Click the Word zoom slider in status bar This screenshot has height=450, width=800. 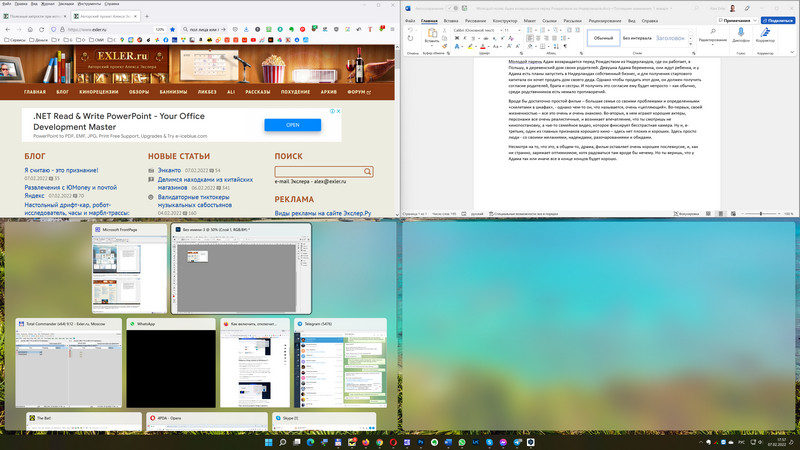click(761, 214)
